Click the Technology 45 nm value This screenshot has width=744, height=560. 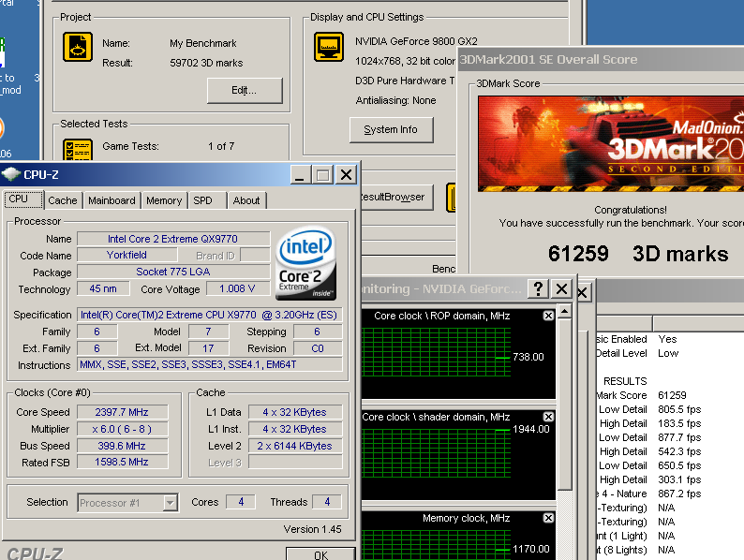[103, 288]
